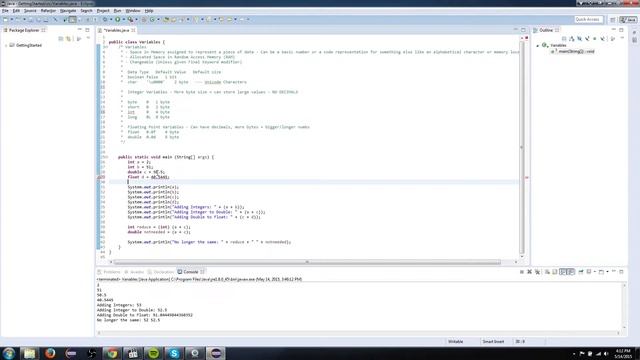Open the dropdown arrow beside New icon

[11, 20]
